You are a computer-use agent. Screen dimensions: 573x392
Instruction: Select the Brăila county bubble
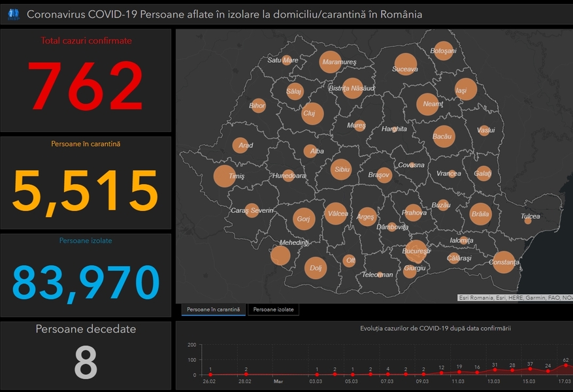point(480,214)
